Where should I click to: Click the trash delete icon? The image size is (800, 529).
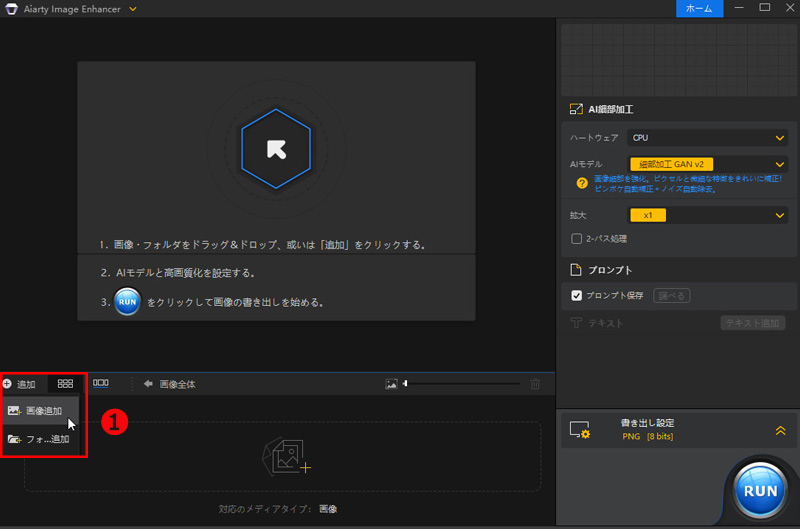535,384
